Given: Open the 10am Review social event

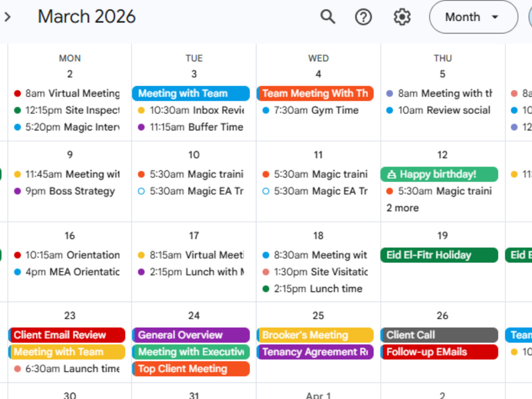Looking at the screenshot, I should coord(439,110).
